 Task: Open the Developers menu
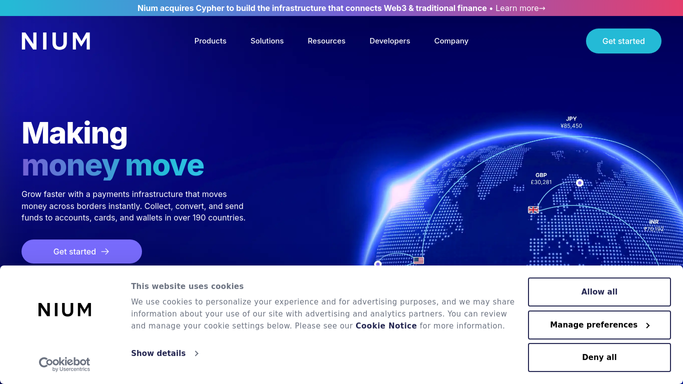pos(390,41)
